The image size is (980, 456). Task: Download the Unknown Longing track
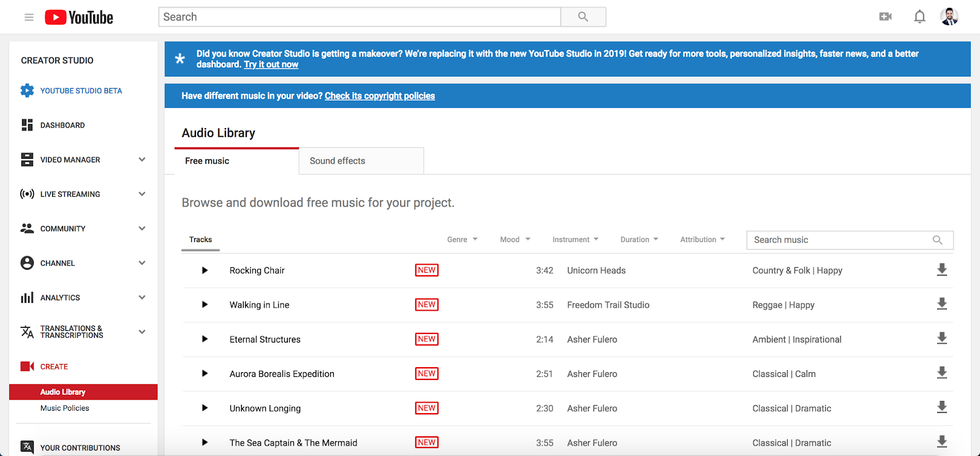click(x=942, y=407)
